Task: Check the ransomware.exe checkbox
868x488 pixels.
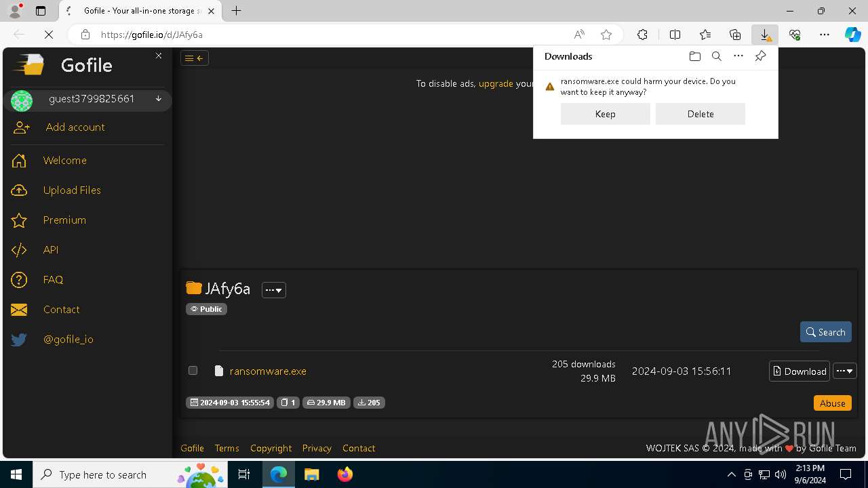Action: click(193, 371)
